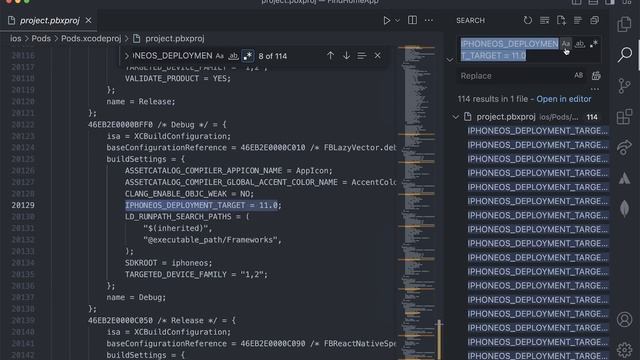640x360 pixels.
Task: Toggle Preserve Case in Replace field
Action: [x=578, y=76]
